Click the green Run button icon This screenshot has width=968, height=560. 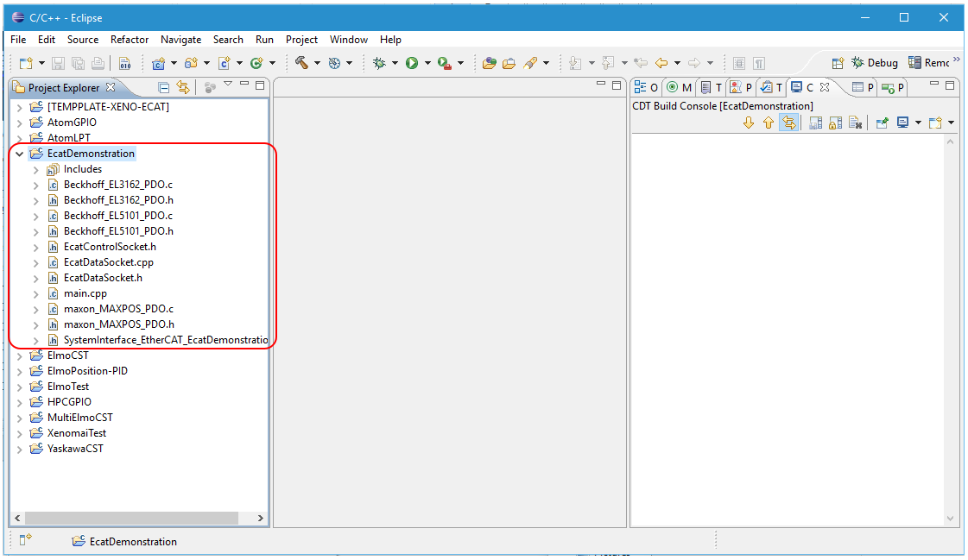click(412, 63)
